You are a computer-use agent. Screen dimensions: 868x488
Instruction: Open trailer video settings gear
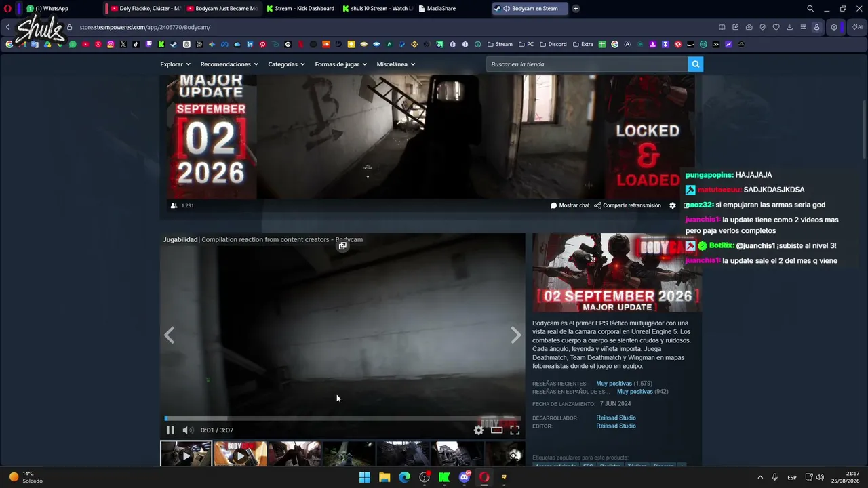pos(479,430)
